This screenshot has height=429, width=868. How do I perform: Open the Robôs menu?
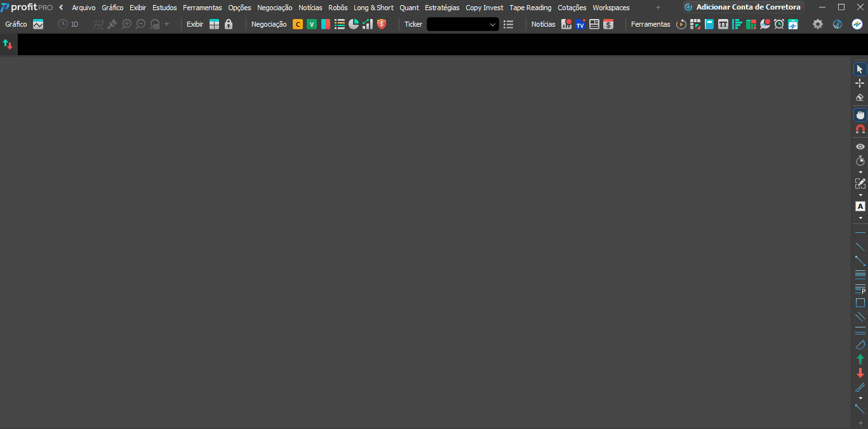click(x=338, y=8)
